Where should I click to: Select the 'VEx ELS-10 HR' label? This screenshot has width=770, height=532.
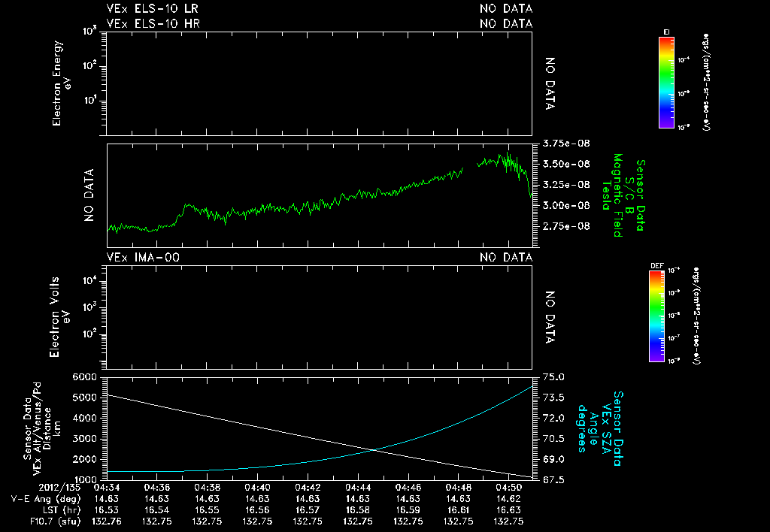153,23
